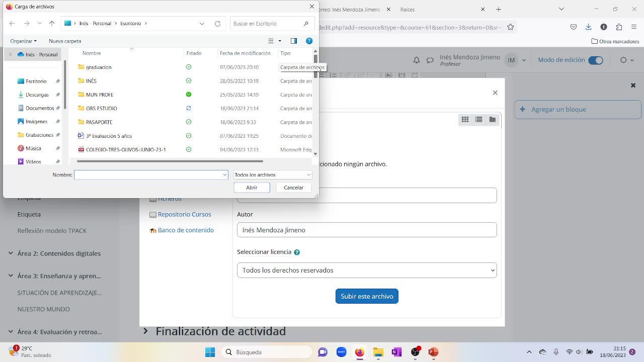The width and height of the screenshot is (644, 362).
Task: Click the Abrir button
Action: (252, 188)
